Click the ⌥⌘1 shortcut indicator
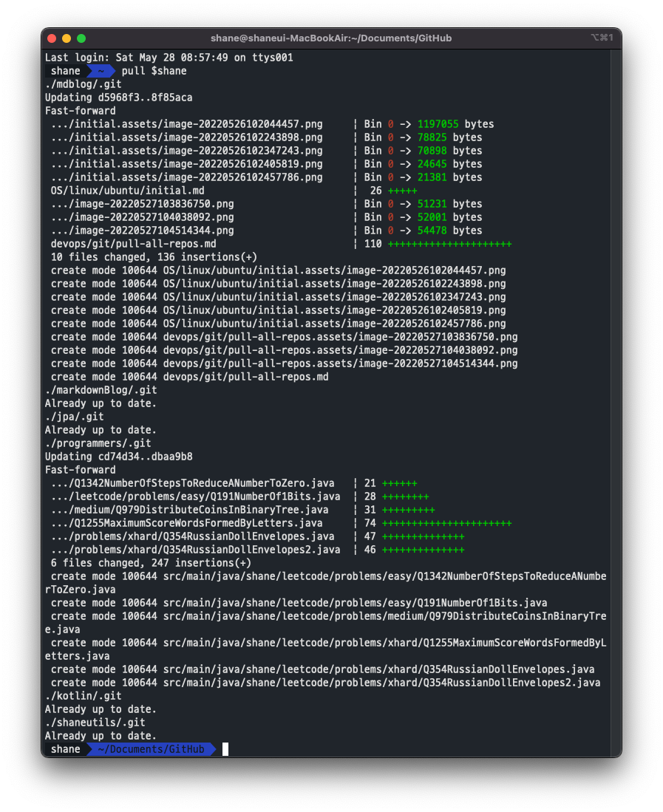 [602, 38]
